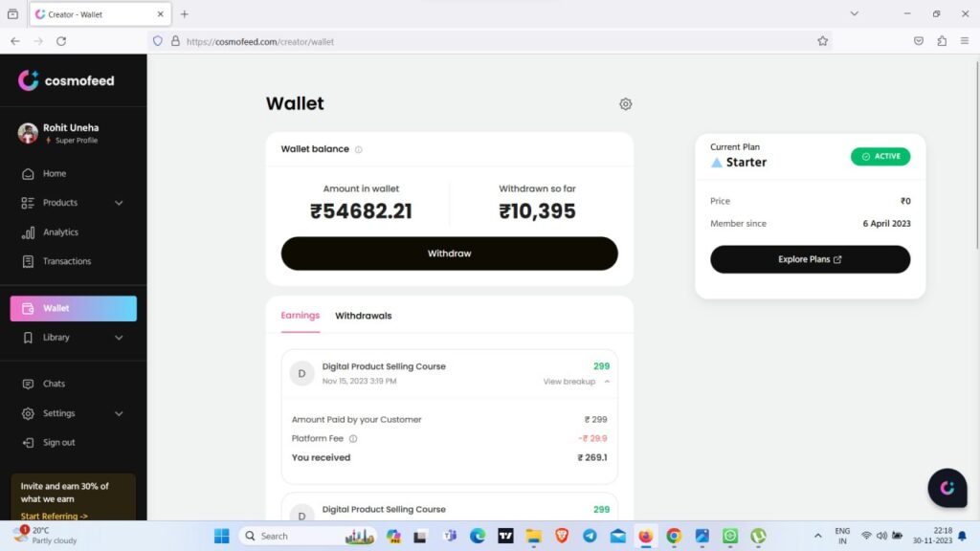The height and width of the screenshot is (551, 980).
Task: Click the Start Referring link
Action: (55, 517)
